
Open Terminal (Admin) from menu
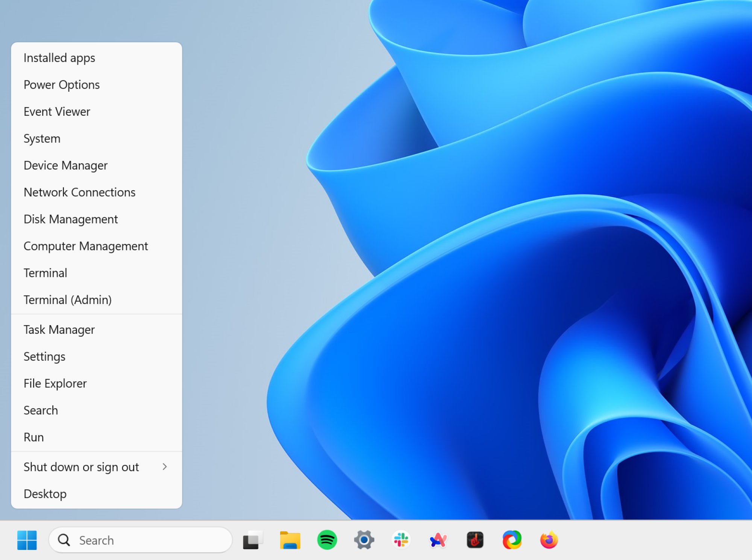point(67,300)
